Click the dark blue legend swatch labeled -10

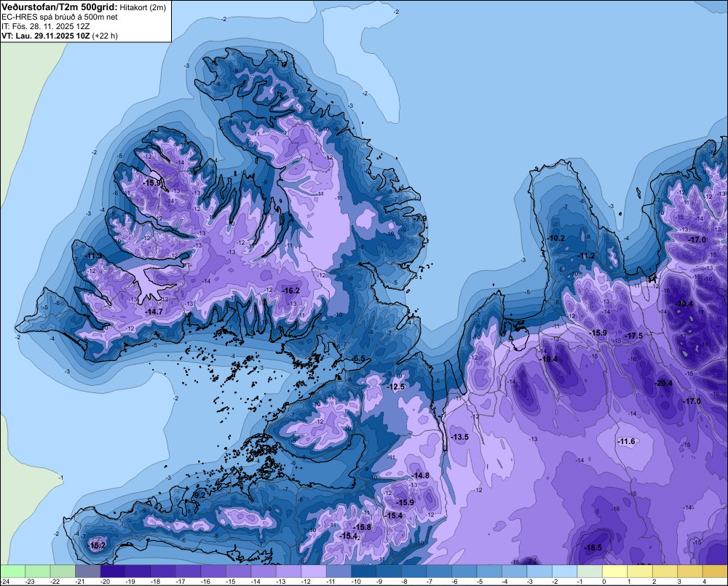tap(364, 571)
